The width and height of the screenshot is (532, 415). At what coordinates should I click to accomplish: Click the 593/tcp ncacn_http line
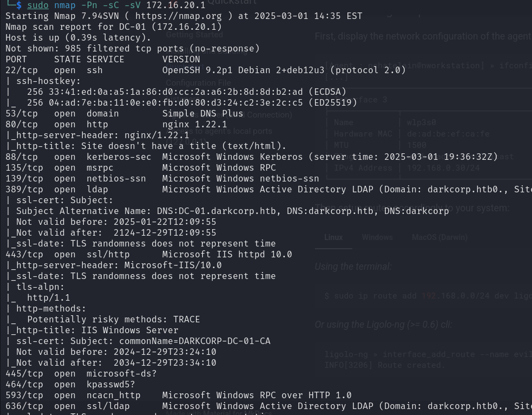[x=179, y=395]
